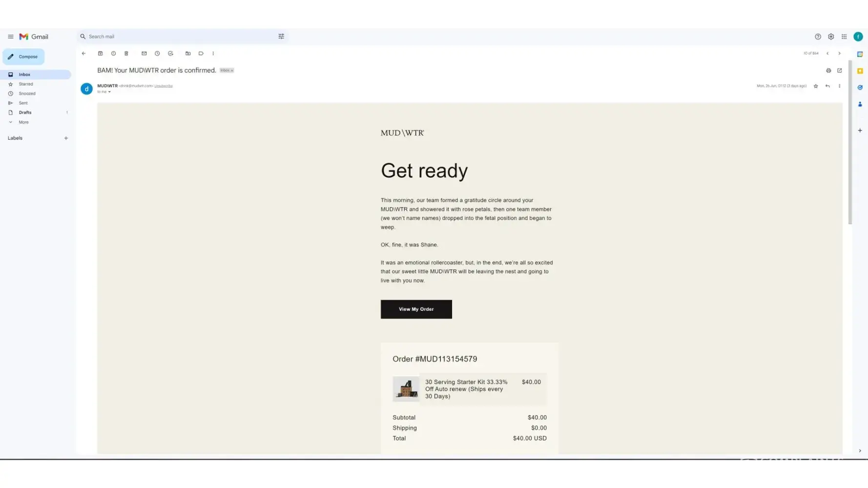Add this email to Tasks
The image size is (868, 488).
pyautogui.click(x=170, y=54)
